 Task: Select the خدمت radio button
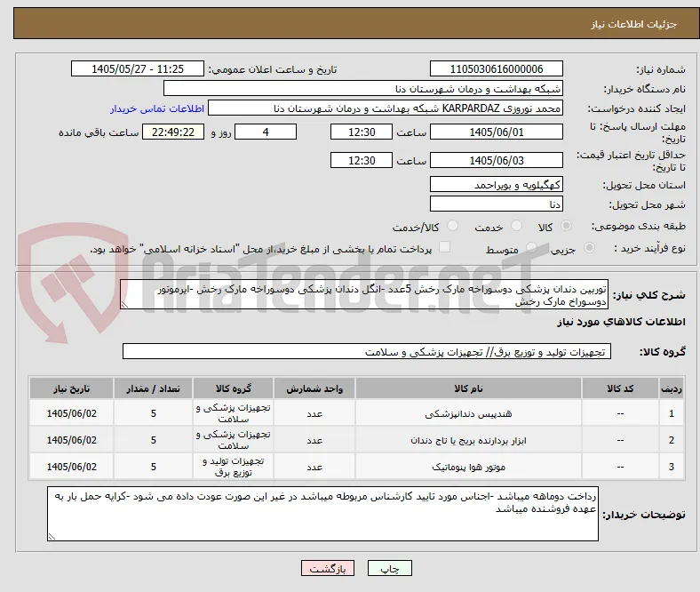coord(516,226)
